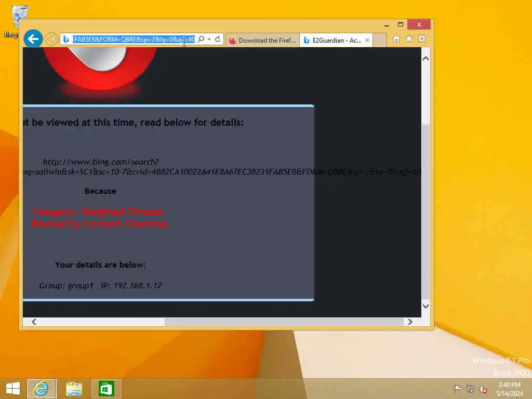Open File Explorer from the taskbar

tap(74, 389)
